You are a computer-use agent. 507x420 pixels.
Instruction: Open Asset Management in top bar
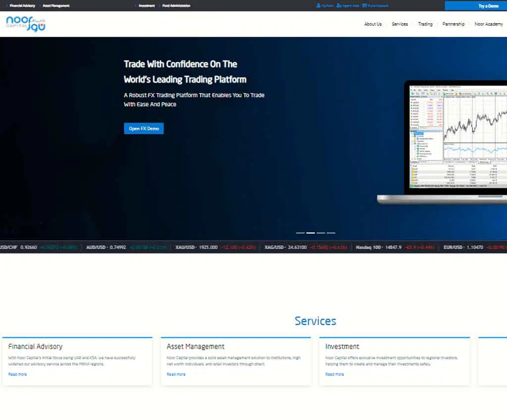tap(56, 5)
